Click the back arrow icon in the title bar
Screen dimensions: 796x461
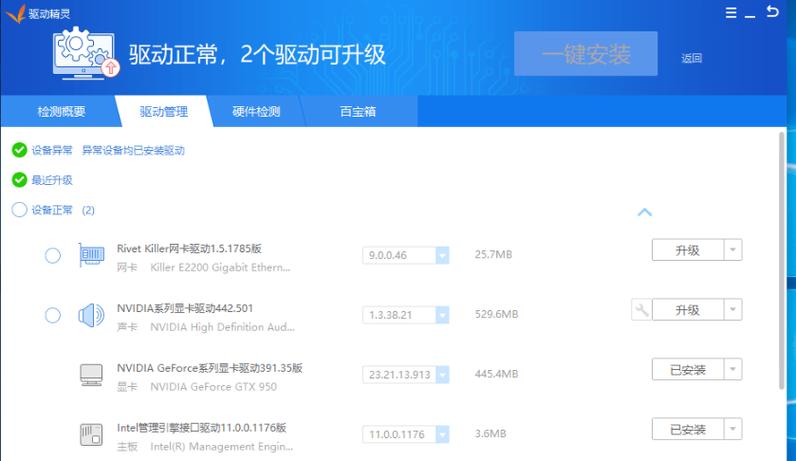772,11
